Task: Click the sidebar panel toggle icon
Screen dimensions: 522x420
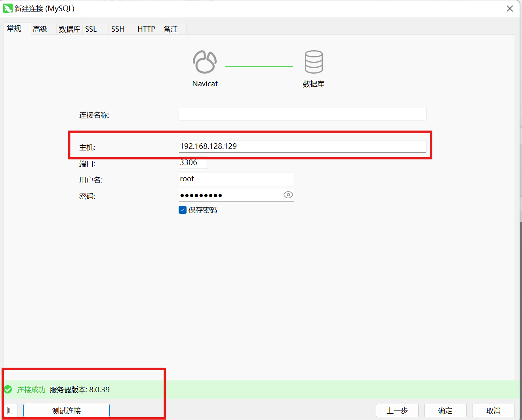Action: [11, 410]
